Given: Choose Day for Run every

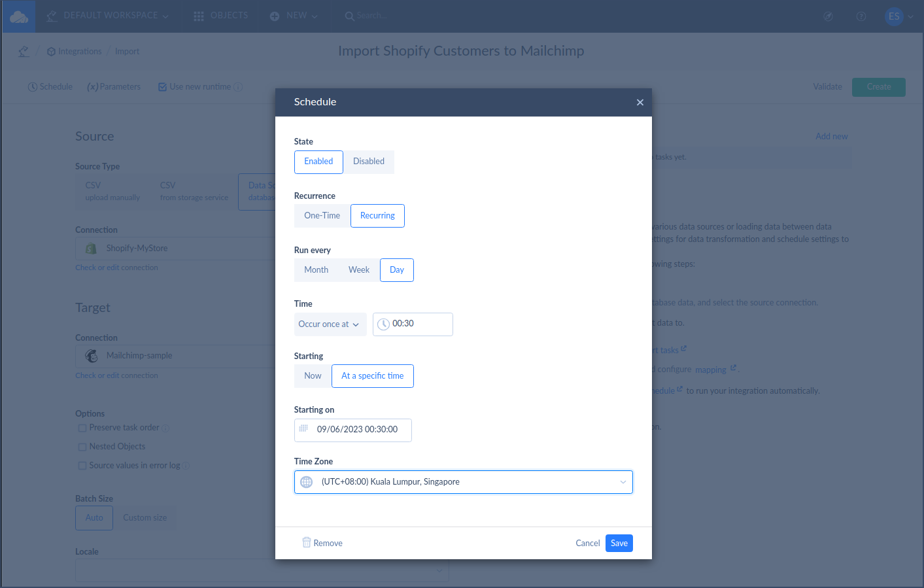Looking at the screenshot, I should (397, 270).
